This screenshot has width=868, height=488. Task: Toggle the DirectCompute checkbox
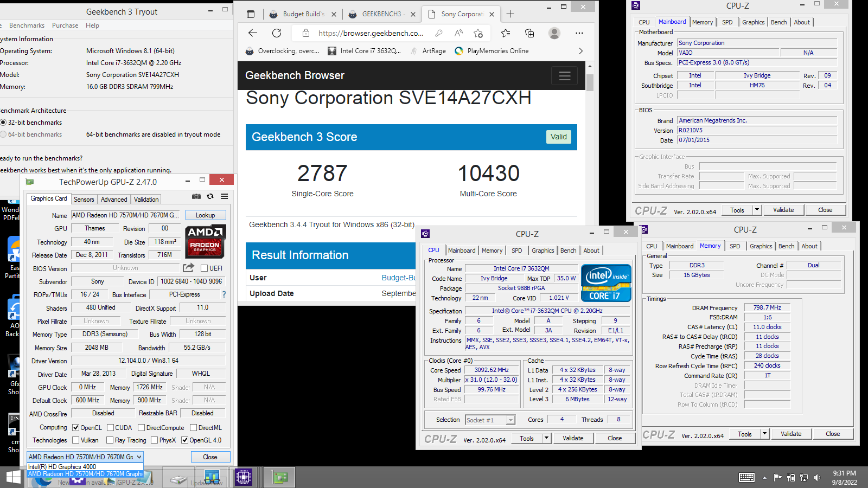142,427
